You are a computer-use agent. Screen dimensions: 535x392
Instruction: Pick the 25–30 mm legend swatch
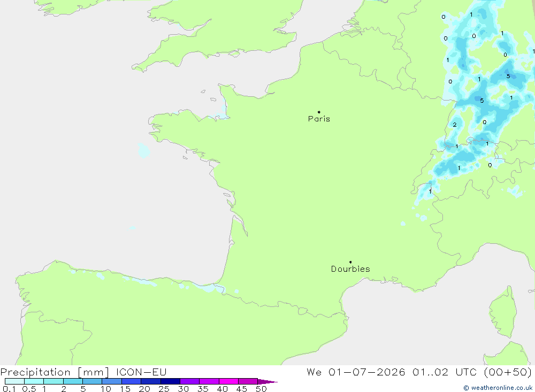(x=170, y=381)
